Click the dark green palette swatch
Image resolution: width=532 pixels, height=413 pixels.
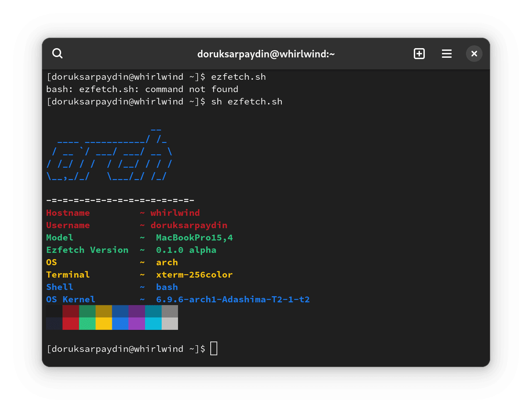pyautogui.click(x=87, y=311)
